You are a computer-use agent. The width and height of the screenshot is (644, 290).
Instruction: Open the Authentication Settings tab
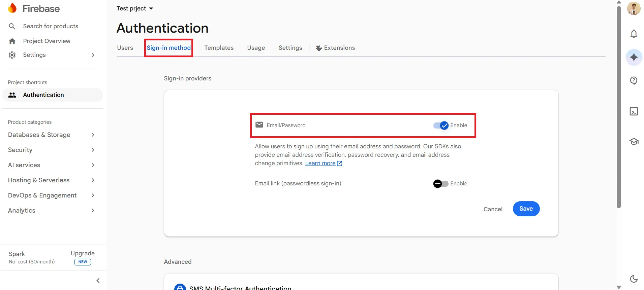click(x=290, y=48)
